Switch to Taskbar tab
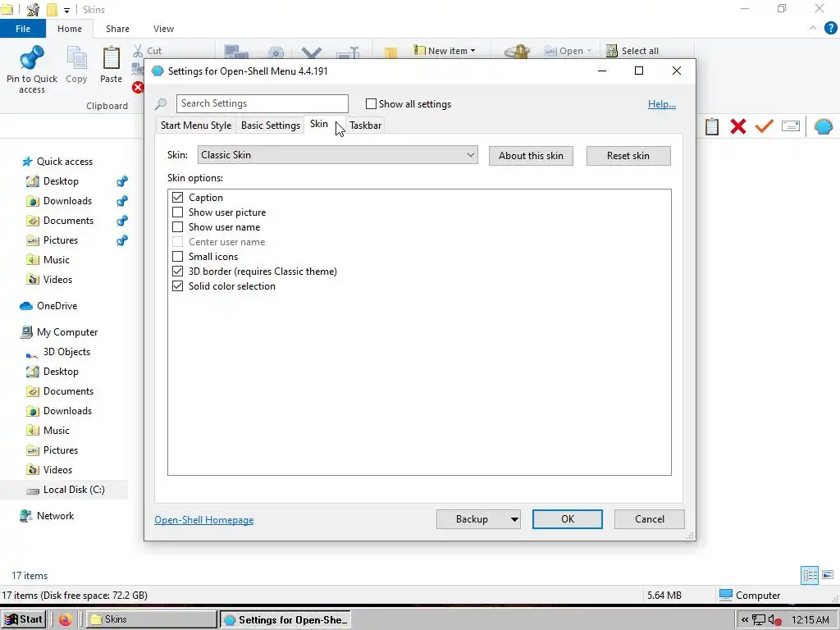The width and height of the screenshot is (840, 630). [x=365, y=126]
